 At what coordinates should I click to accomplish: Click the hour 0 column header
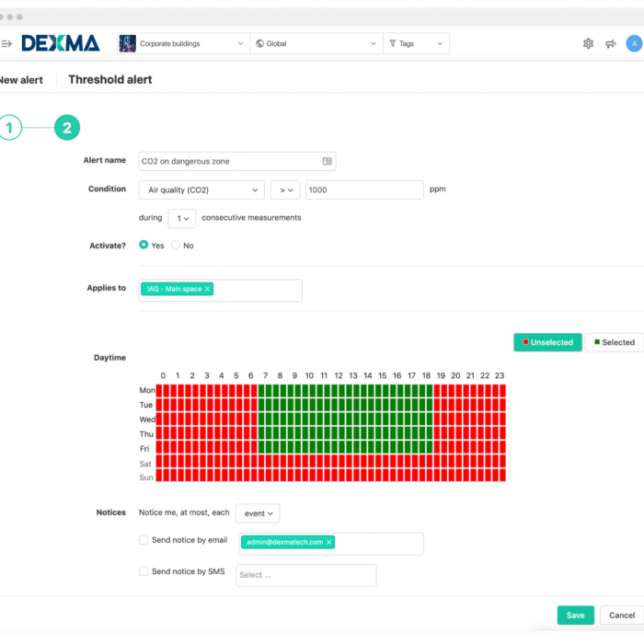click(x=163, y=375)
